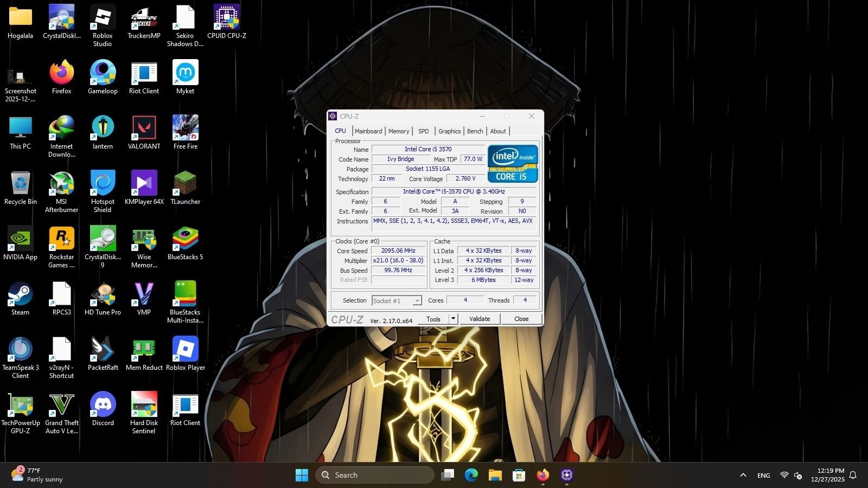Launch Mem Reduct desktop shortcut
This screenshot has width=868, height=488.
144,354
